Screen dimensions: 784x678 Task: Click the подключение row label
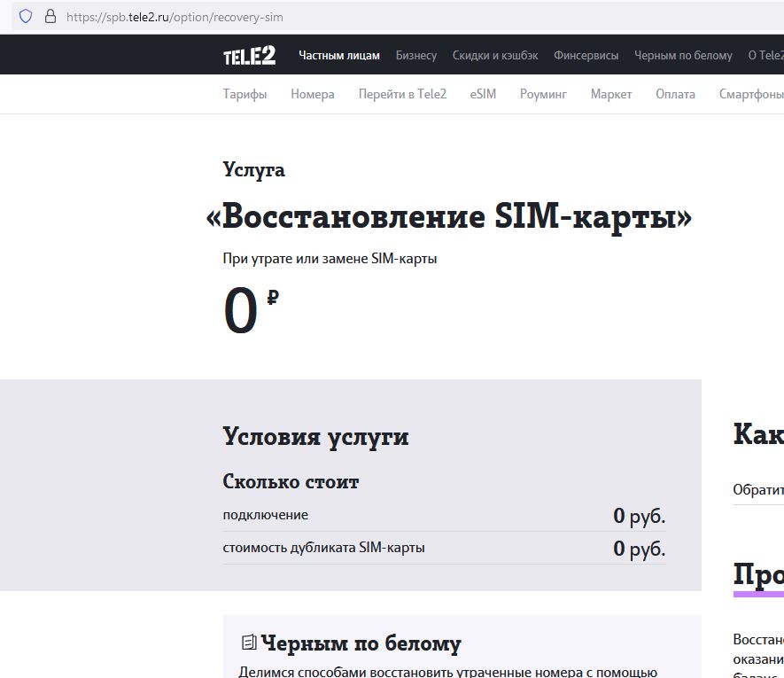click(266, 515)
